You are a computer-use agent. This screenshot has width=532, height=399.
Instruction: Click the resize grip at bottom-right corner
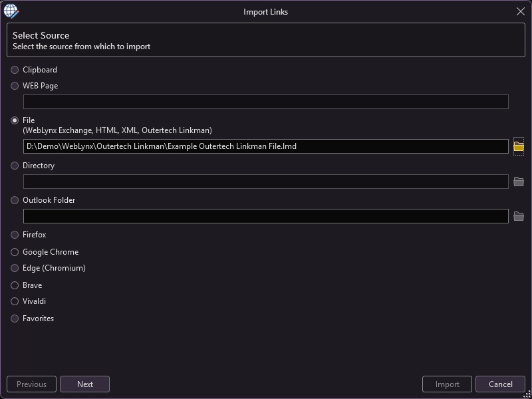coord(527,394)
